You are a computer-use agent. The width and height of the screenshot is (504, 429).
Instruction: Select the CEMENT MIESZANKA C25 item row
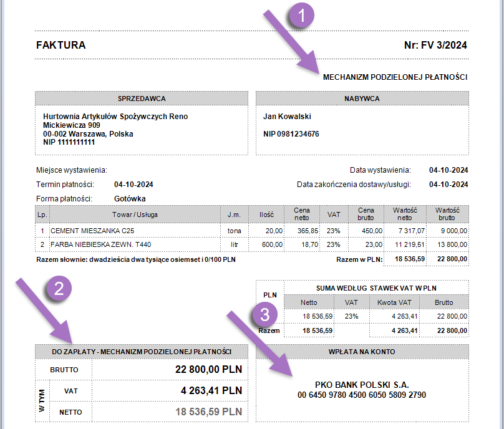(91, 231)
